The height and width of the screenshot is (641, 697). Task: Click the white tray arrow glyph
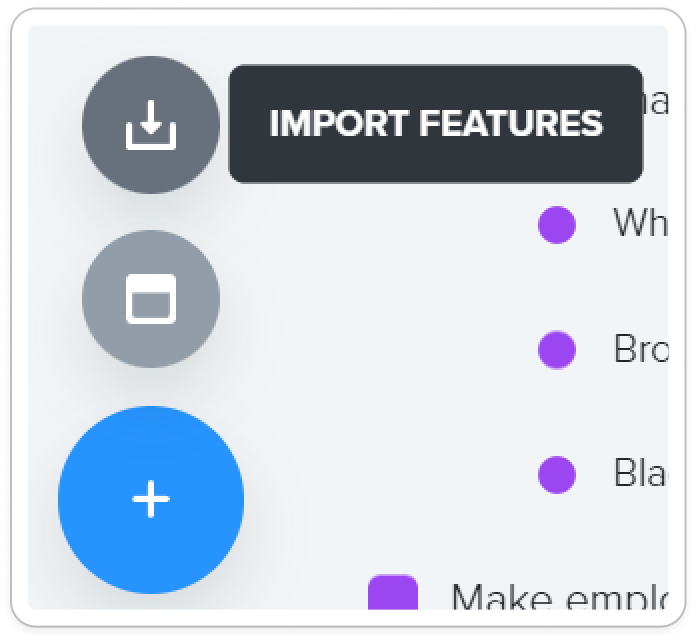pos(151,125)
